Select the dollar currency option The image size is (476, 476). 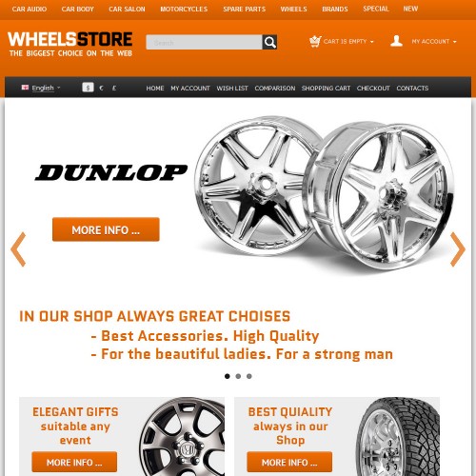(88, 88)
